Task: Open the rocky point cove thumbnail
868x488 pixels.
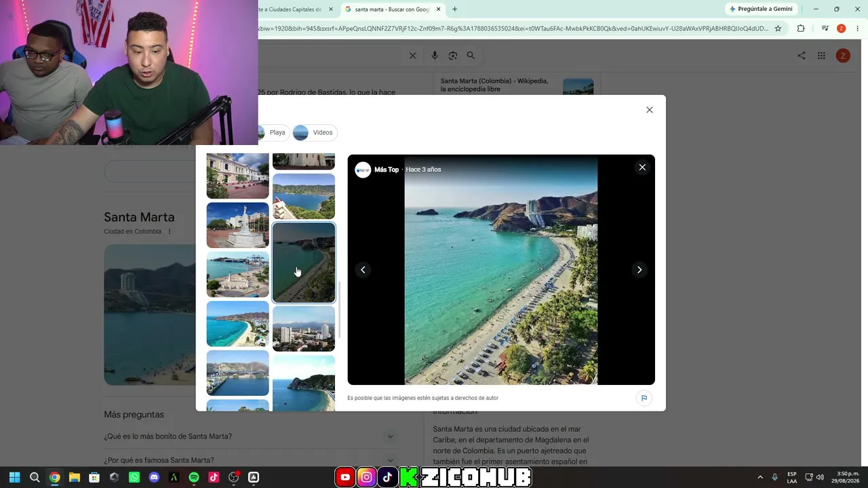Action: point(304,383)
